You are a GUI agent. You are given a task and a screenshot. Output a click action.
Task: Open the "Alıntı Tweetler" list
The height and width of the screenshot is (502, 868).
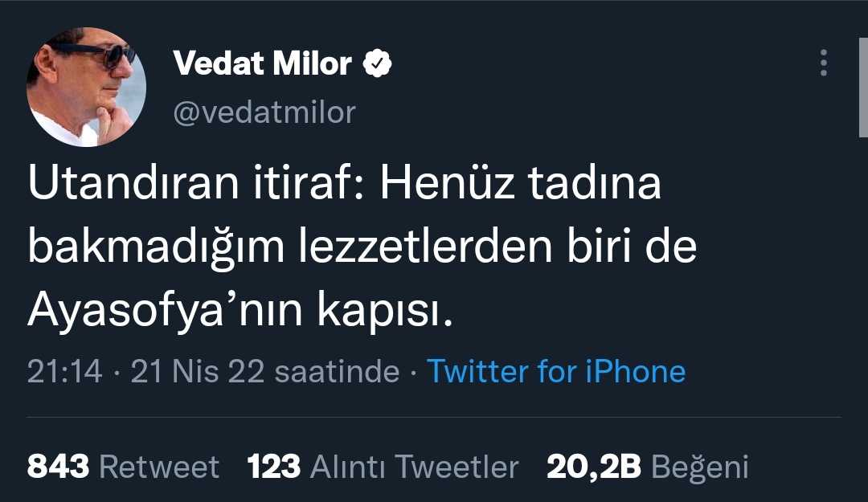coord(414,467)
